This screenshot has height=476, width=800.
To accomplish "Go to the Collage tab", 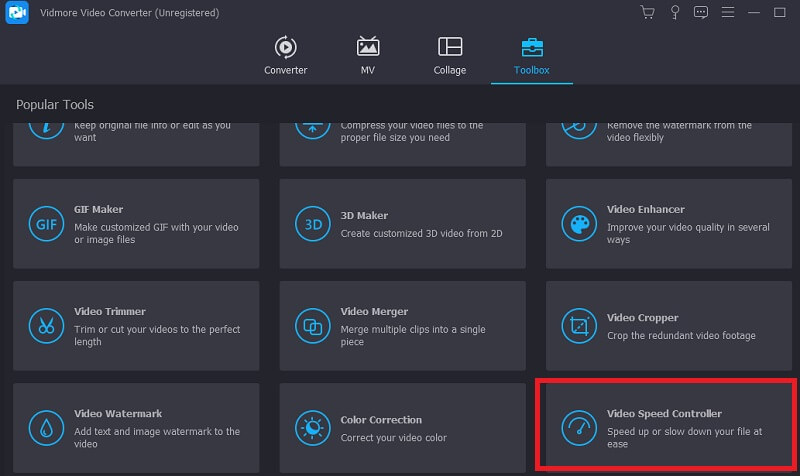I will tap(450, 56).
